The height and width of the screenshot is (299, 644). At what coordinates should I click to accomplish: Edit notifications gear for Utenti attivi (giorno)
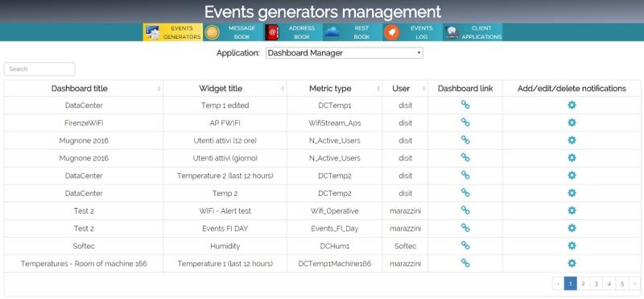pos(572,157)
